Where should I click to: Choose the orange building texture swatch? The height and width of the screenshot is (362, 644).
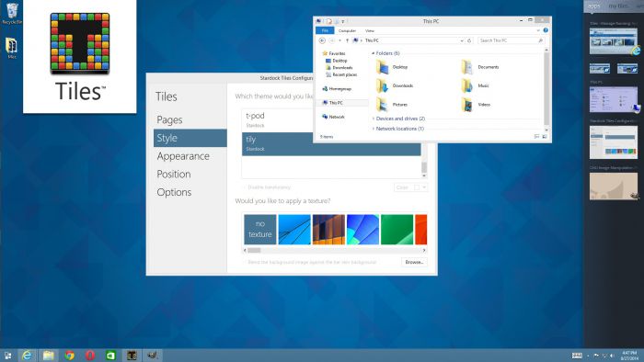(x=328, y=229)
